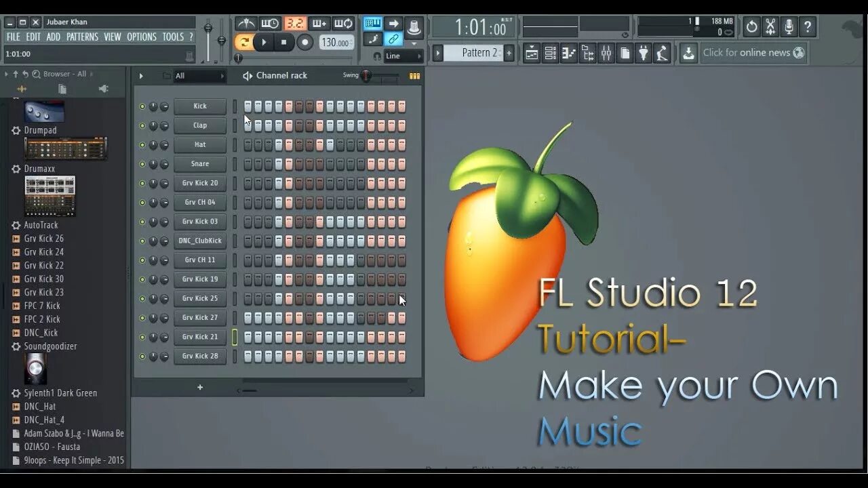Click the one-click recording microphone icon
868x488 pixels.
pyautogui.click(x=789, y=27)
